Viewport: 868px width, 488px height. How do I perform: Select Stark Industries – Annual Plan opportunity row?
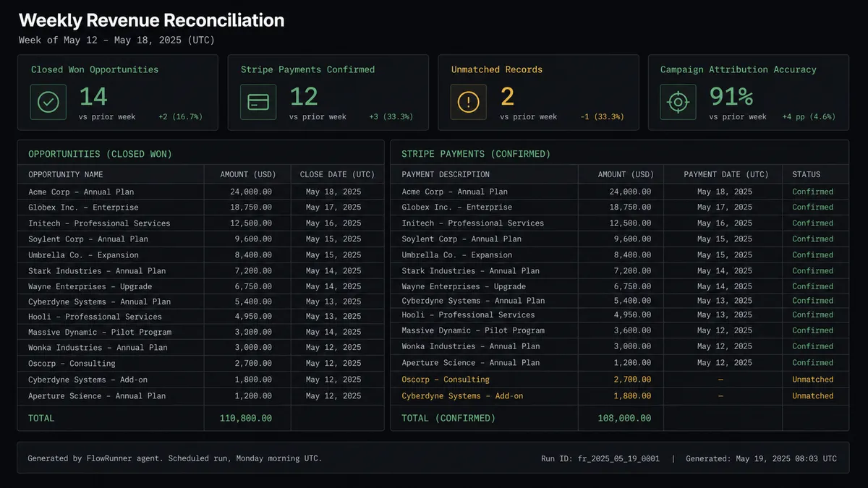pyautogui.click(x=200, y=271)
